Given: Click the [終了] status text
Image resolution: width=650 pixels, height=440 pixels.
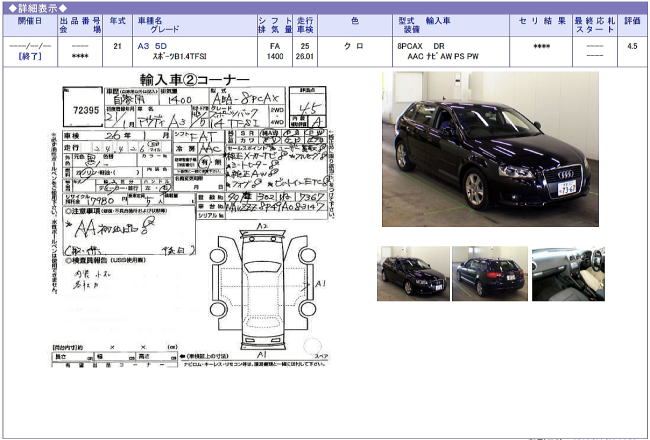Looking at the screenshot, I should [30, 56].
